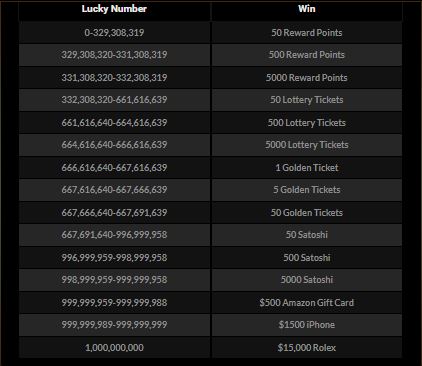Click the 50 Golden Tickets cell

[x=307, y=213]
